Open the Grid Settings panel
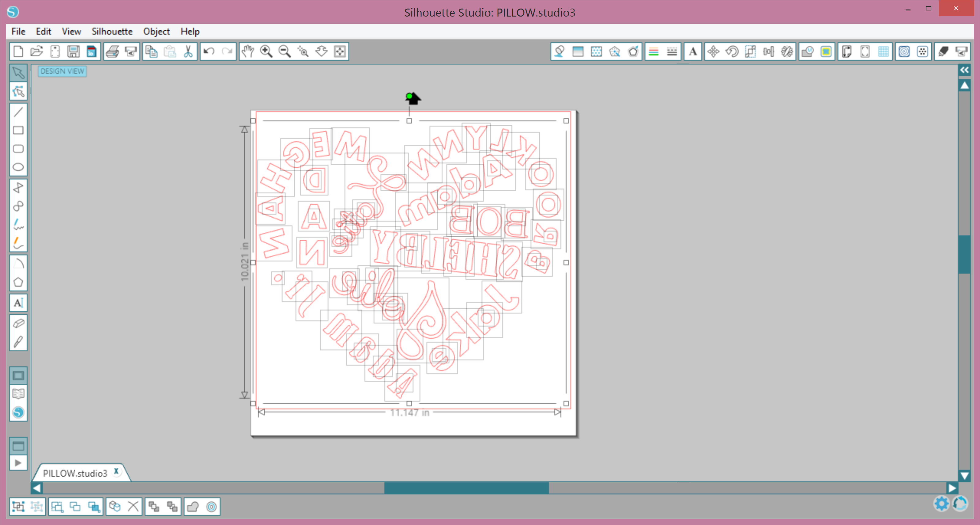Screen dimensions: 980x525 pos(884,51)
